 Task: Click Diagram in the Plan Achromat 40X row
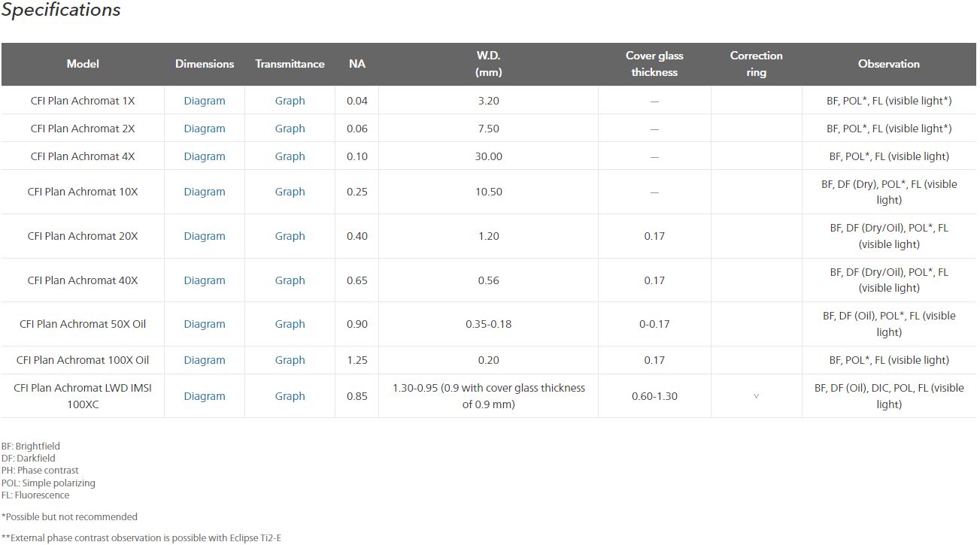pyautogui.click(x=205, y=280)
